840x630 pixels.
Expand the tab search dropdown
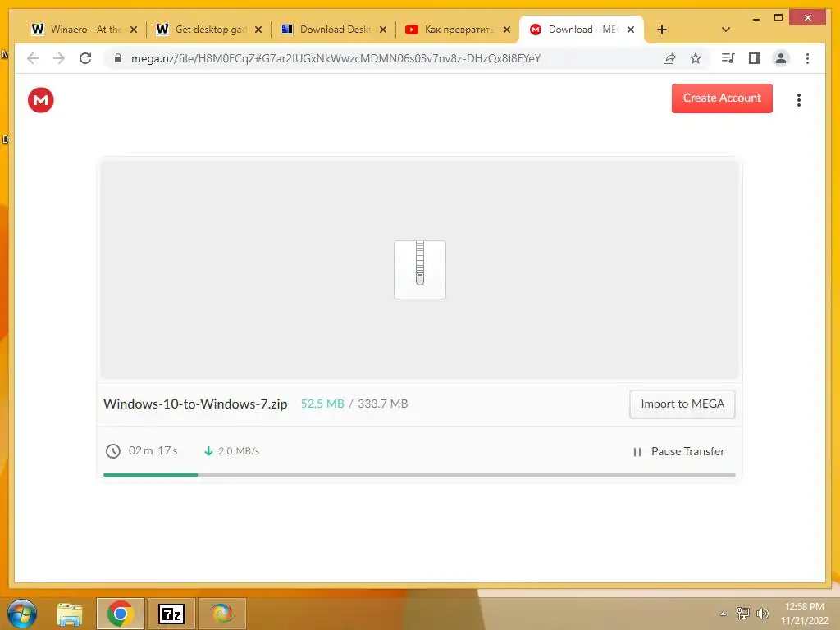(726, 30)
